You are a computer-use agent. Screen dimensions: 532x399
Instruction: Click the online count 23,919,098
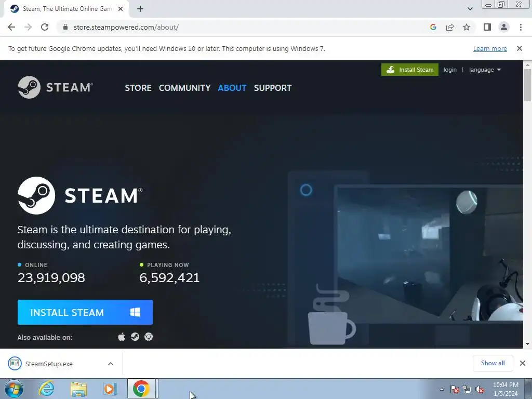click(51, 278)
